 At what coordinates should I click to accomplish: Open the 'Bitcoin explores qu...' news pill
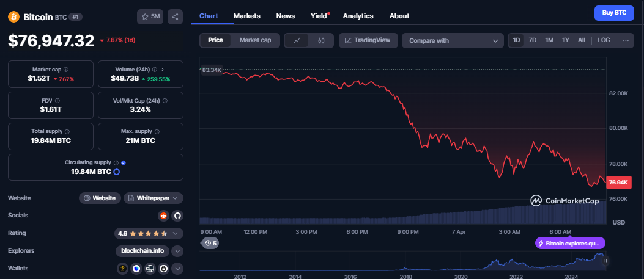click(x=570, y=244)
